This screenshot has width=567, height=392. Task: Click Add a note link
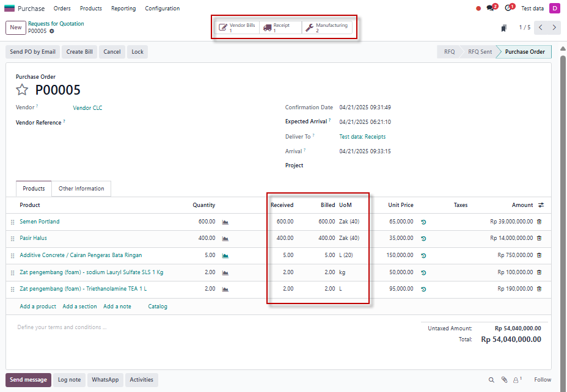coord(117,307)
